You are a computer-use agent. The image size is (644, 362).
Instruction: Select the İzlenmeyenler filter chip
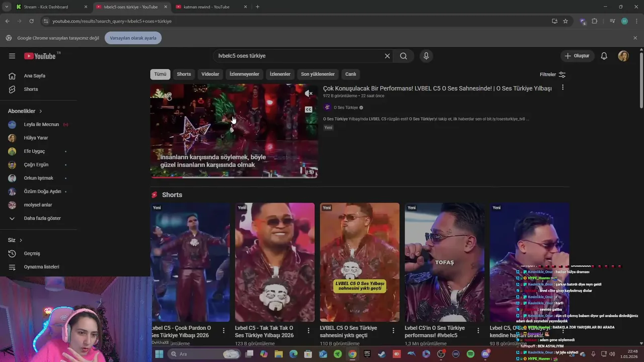click(245, 74)
